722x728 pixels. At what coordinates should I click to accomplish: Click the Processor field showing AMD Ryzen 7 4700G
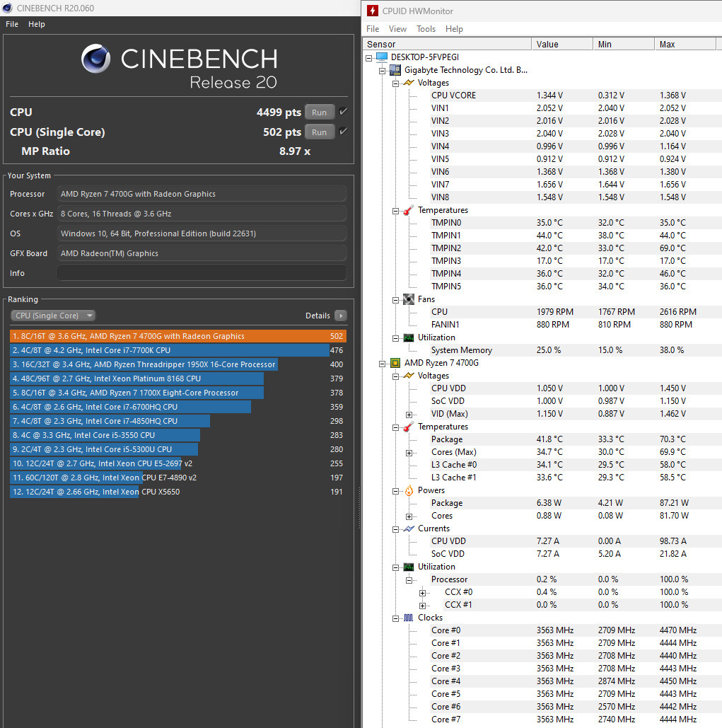(202, 194)
